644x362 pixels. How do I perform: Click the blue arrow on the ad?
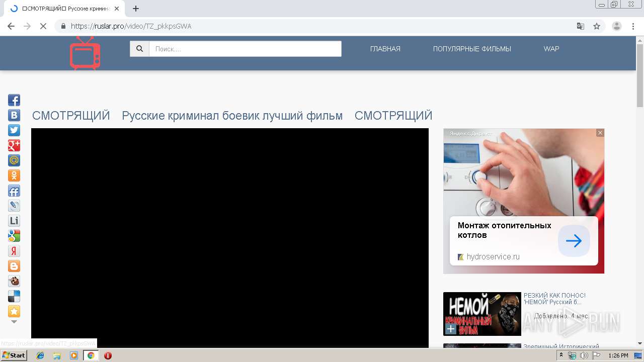pyautogui.click(x=574, y=241)
